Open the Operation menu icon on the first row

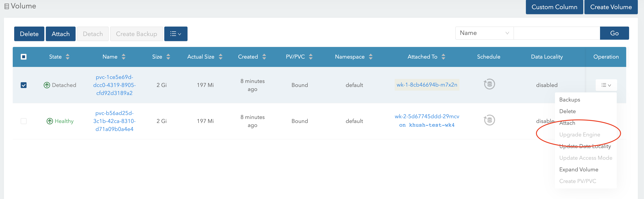(x=606, y=85)
